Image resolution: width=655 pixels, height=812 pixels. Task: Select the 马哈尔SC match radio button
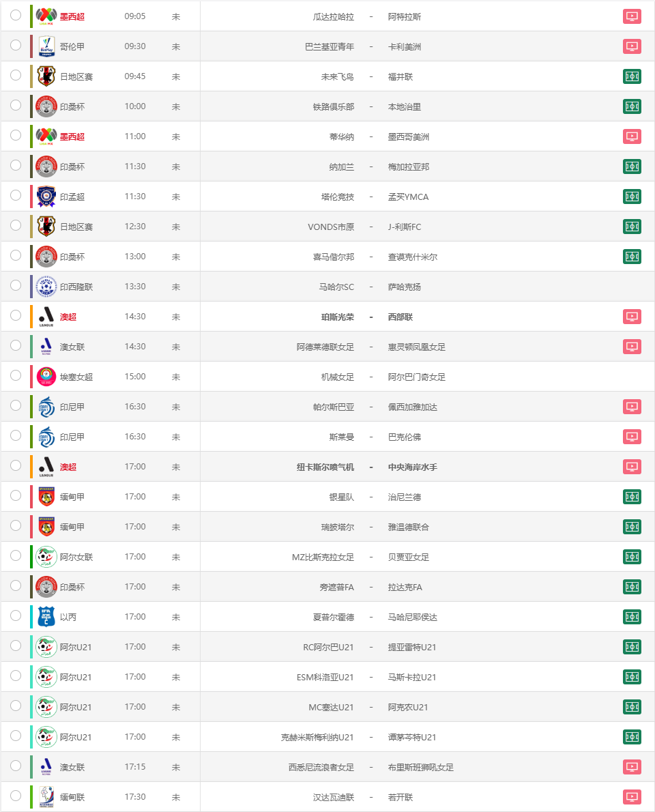click(16, 285)
